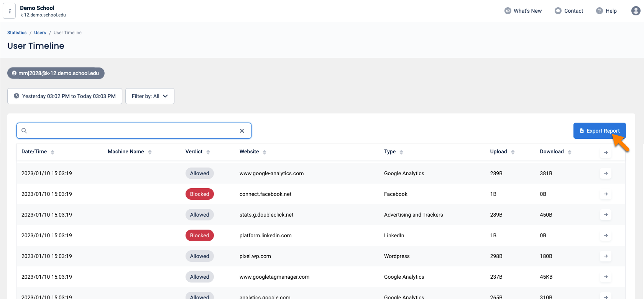Open What's New announcements
This screenshot has width=644, height=299.
523,11
